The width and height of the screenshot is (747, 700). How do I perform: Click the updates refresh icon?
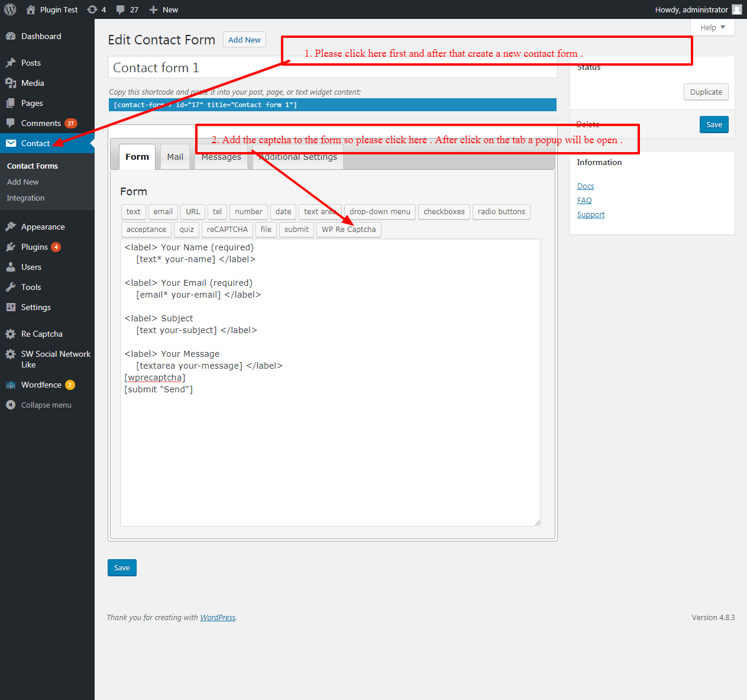point(92,9)
